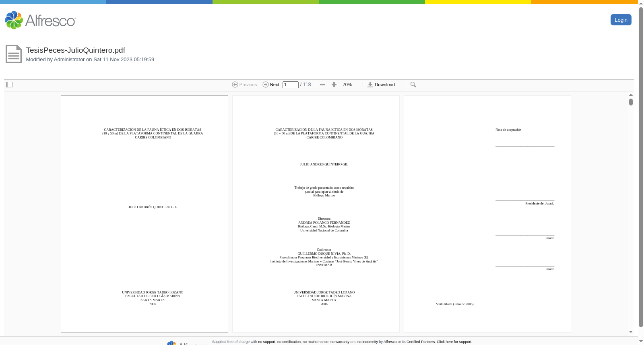
Task: Click the browser scrollbar down arrow
Action: (x=641, y=341)
